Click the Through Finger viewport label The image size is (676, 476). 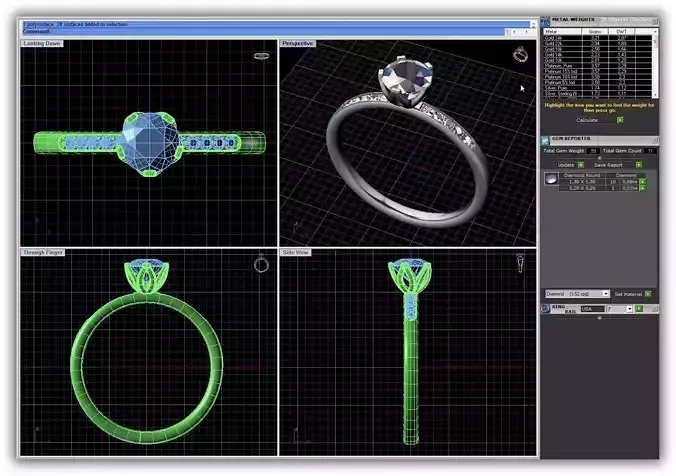point(43,252)
